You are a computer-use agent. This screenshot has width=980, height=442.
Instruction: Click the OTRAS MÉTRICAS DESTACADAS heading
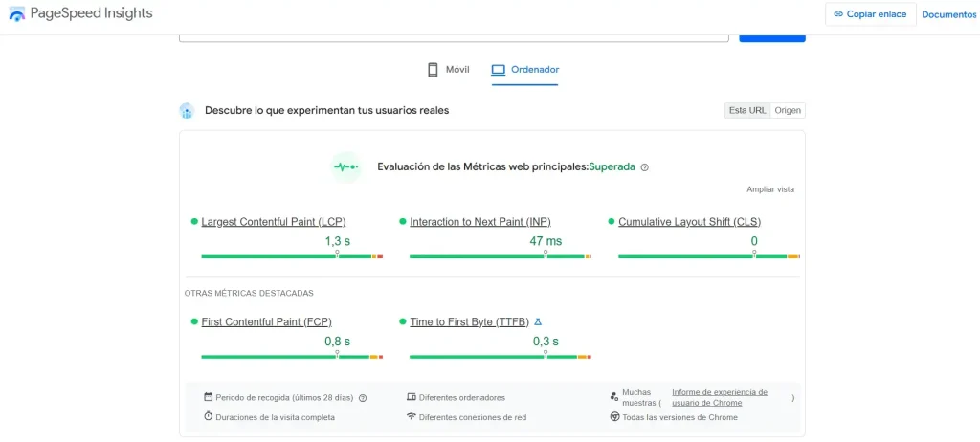point(249,293)
